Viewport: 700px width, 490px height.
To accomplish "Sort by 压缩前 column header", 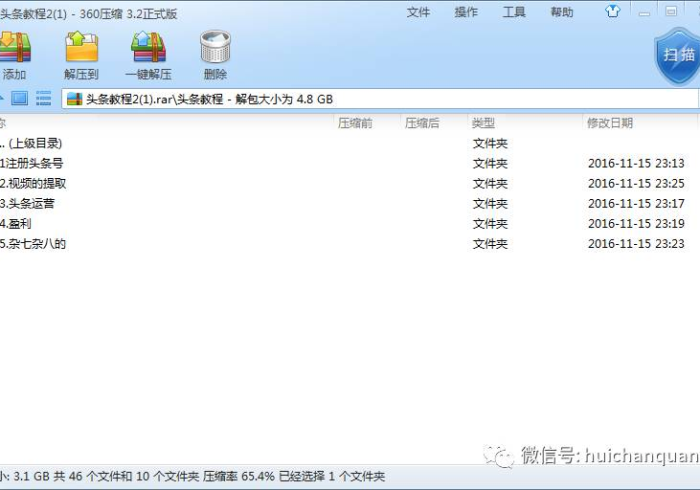I will pyautogui.click(x=355, y=123).
